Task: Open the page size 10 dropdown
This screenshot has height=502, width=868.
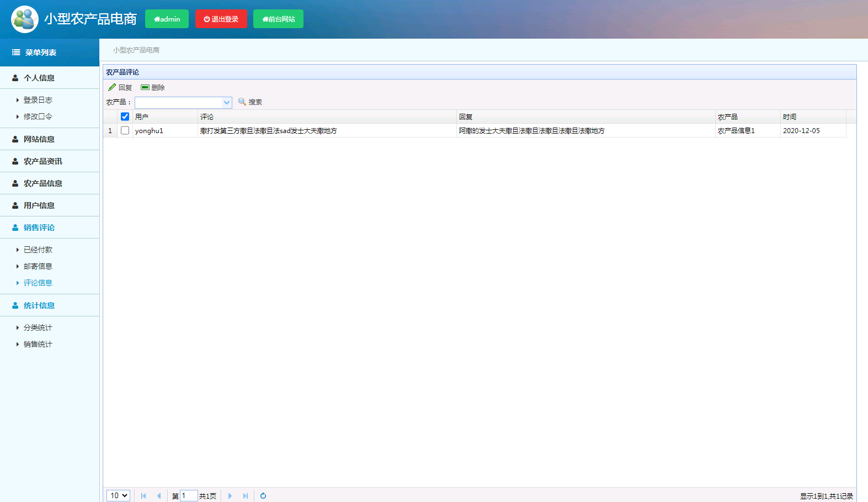Action: pyautogui.click(x=118, y=495)
